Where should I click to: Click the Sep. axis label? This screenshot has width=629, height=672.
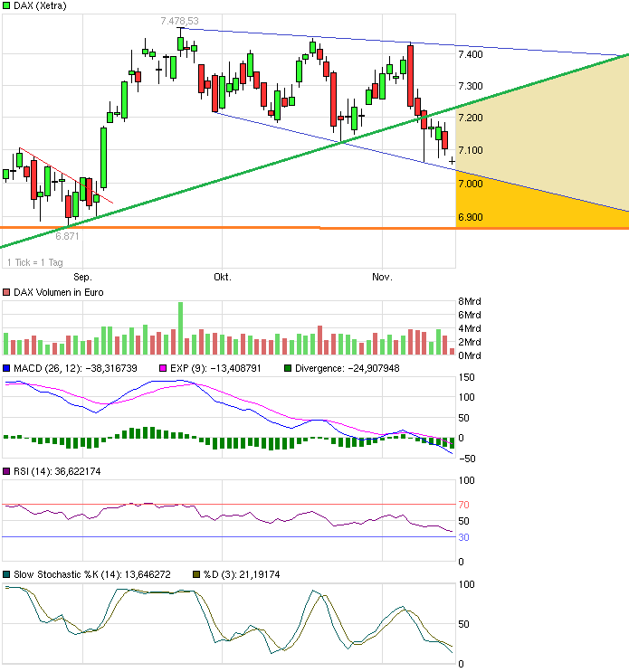[82, 277]
